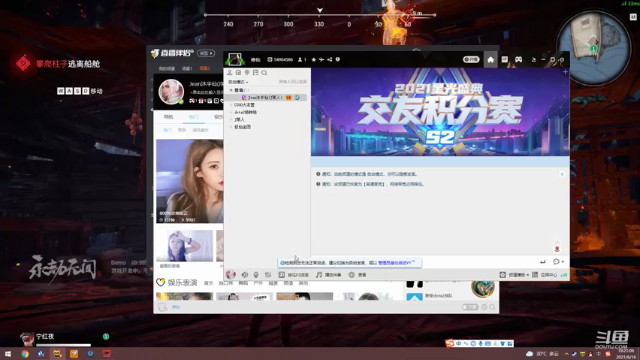Viewport: 640px width, 360px height.
Task: Send message with the return-arrow button
Action: tap(542, 262)
